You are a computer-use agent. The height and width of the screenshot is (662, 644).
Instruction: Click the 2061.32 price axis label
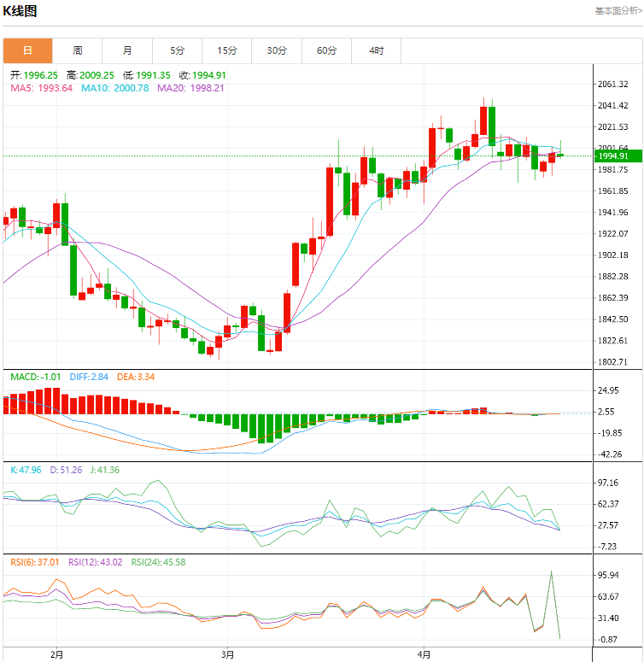point(612,84)
